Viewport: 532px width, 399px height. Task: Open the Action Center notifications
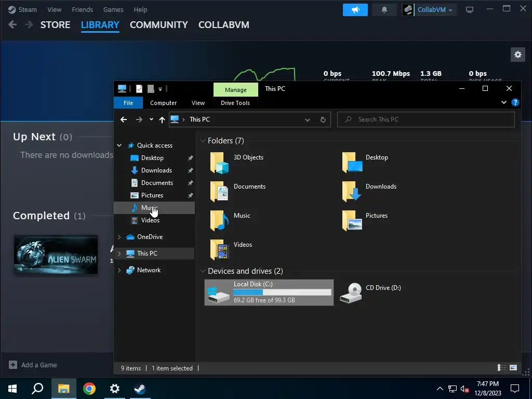[515, 389]
